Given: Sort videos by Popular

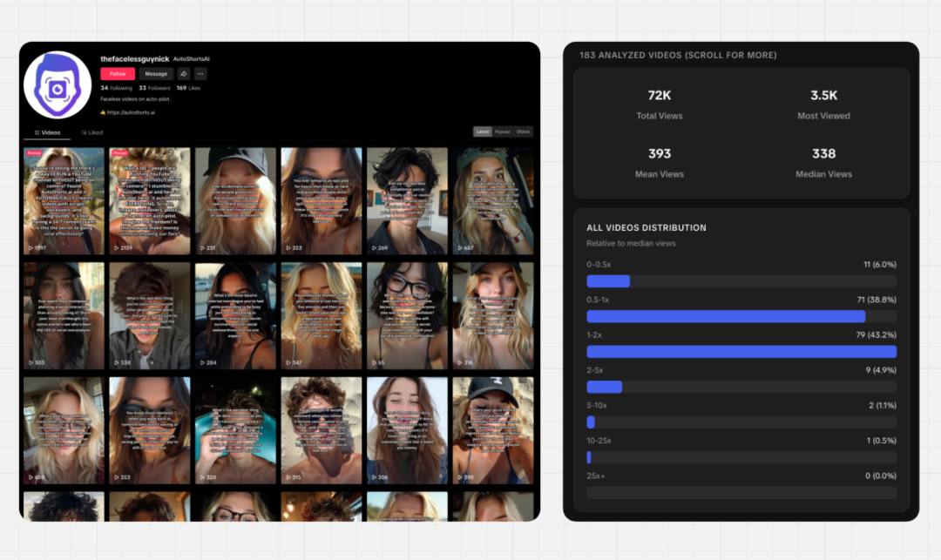Looking at the screenshot, I should (x=503, y=132).
